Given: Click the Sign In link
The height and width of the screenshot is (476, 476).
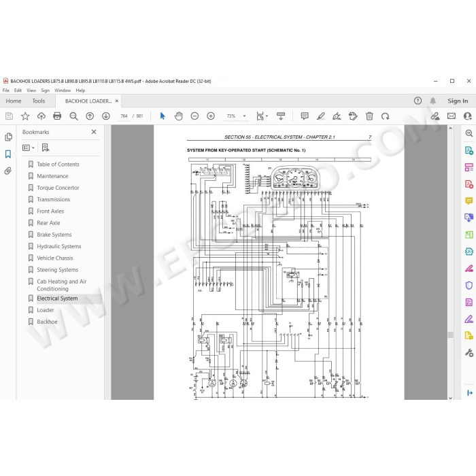Looking at the screenshot, I should click(x=458, y=101).
